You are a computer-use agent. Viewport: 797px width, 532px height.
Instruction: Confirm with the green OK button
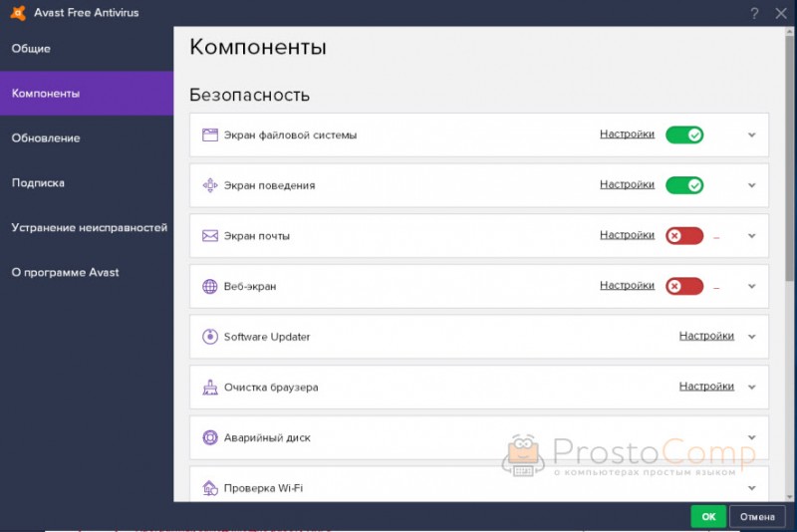pyautogui.click(x=708, y=517)
